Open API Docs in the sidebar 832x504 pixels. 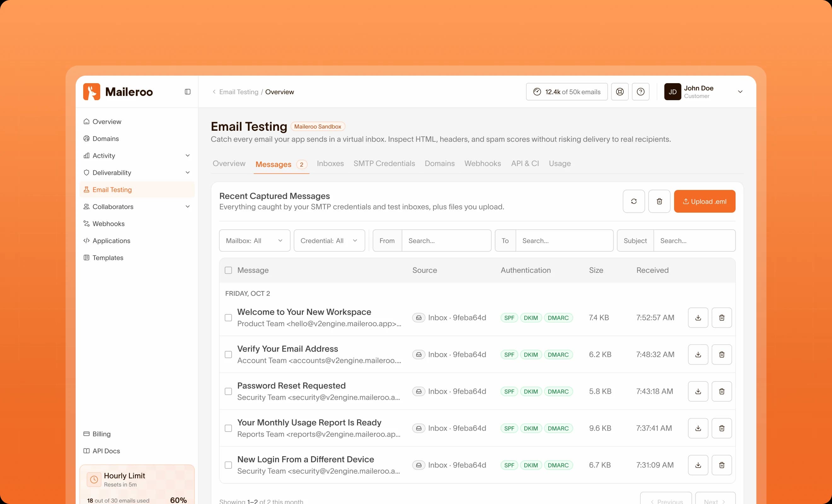(x=137, y=451)
